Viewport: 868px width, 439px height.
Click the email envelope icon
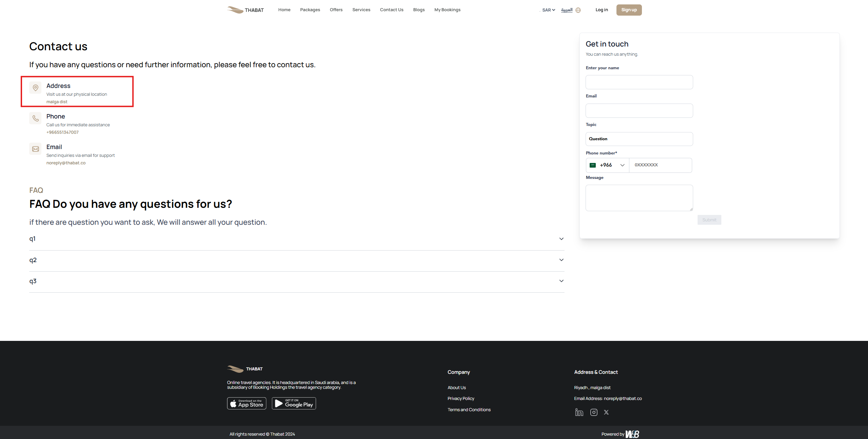click(x=35, y=149)
